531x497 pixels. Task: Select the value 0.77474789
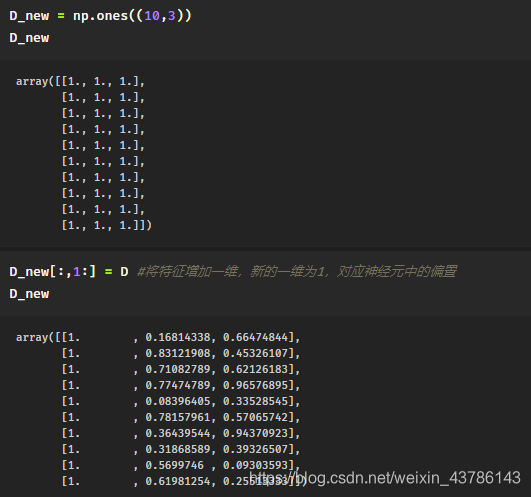tap(178, 385)
